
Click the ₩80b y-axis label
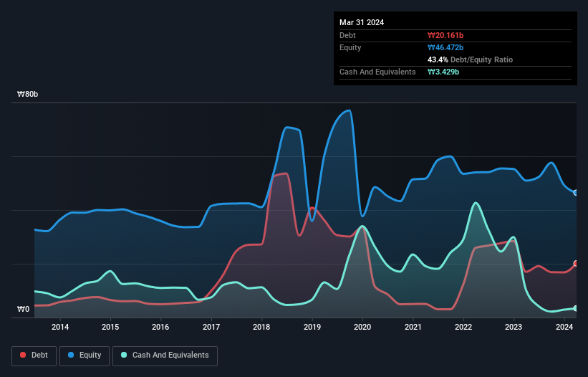click(x=28, y=94)
